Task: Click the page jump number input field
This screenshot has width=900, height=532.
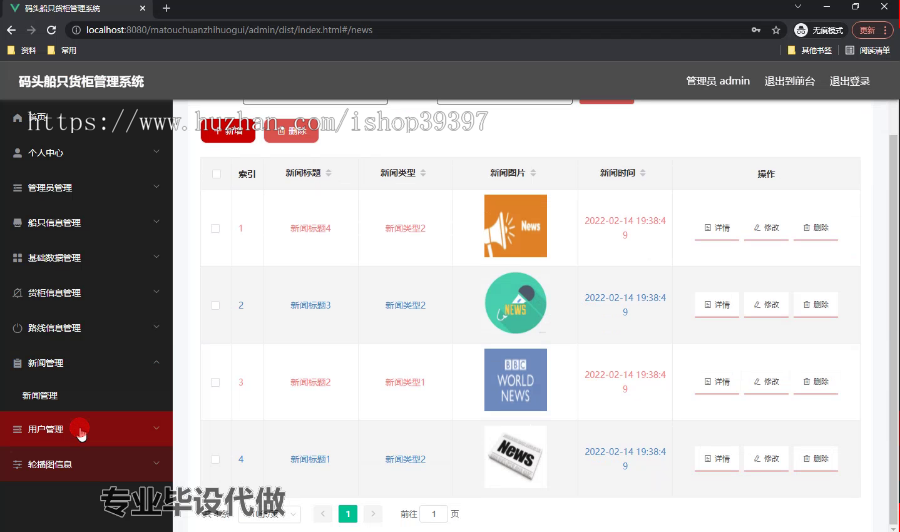Action: (433, 514)
